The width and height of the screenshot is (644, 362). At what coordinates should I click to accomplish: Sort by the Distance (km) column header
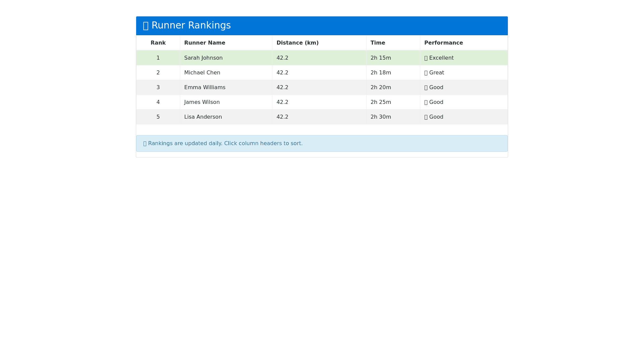(297, 43)
